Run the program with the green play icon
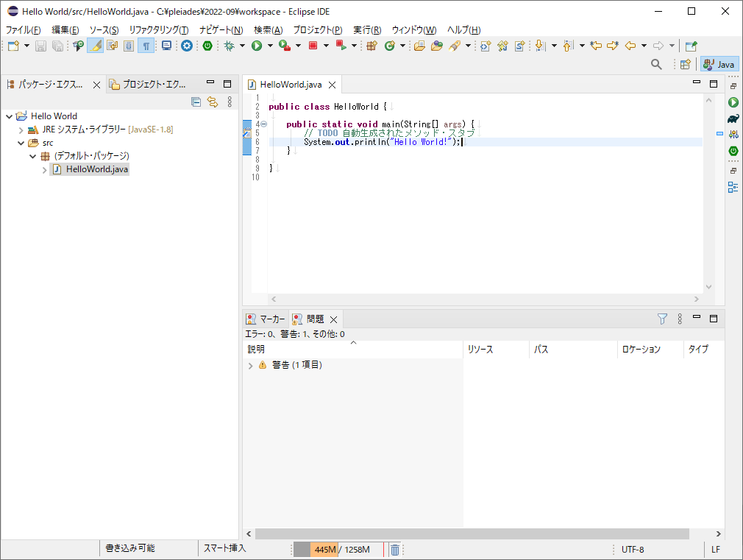 (x=257, y=46)
